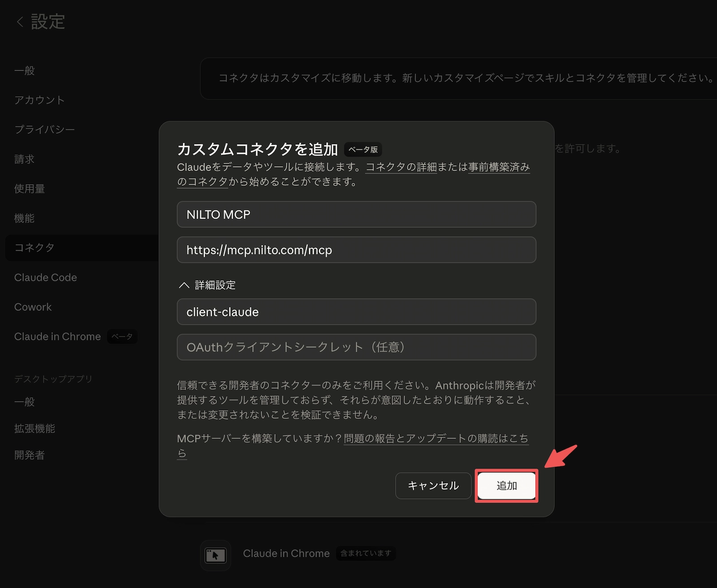
Task: Click the back arrow beside 設定
Action: [x=20, y=22]
